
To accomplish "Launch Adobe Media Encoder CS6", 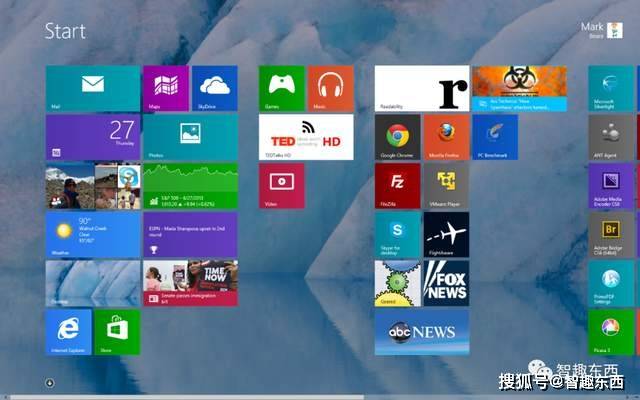I will [x=611, y=186].
